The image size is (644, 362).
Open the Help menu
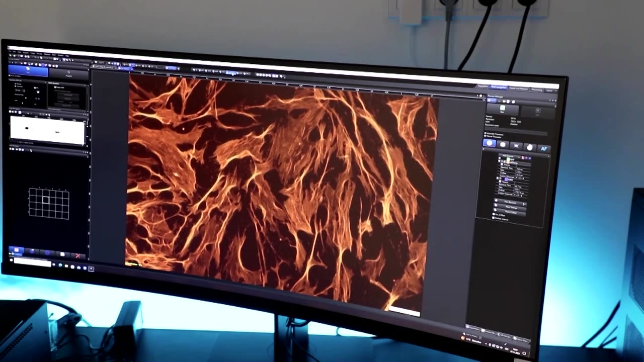[67, 56]
